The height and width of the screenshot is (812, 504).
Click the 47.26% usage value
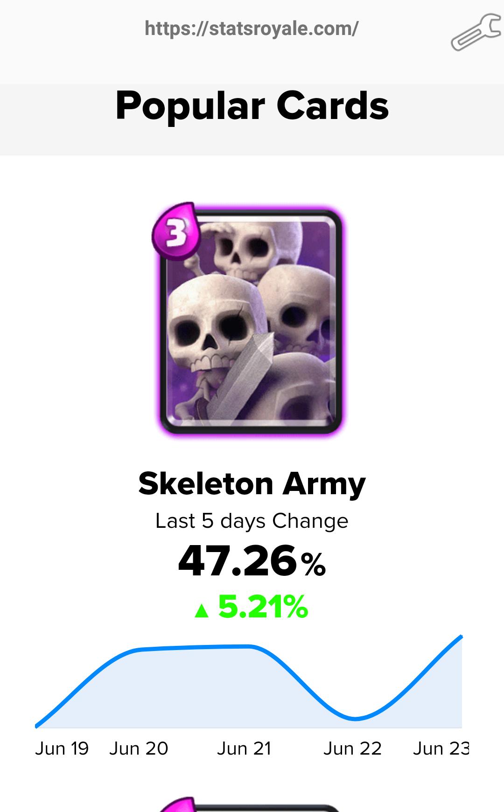252,561
